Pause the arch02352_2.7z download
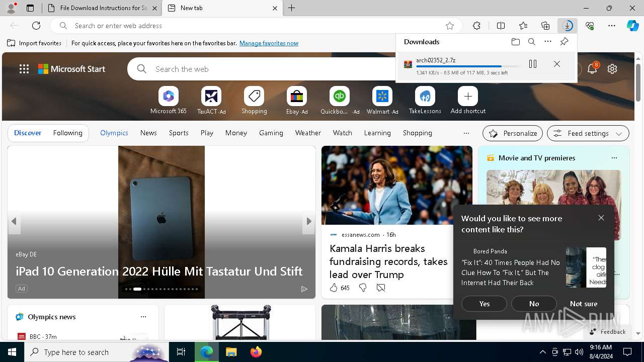644x362 pixels. tap(533, 64)
